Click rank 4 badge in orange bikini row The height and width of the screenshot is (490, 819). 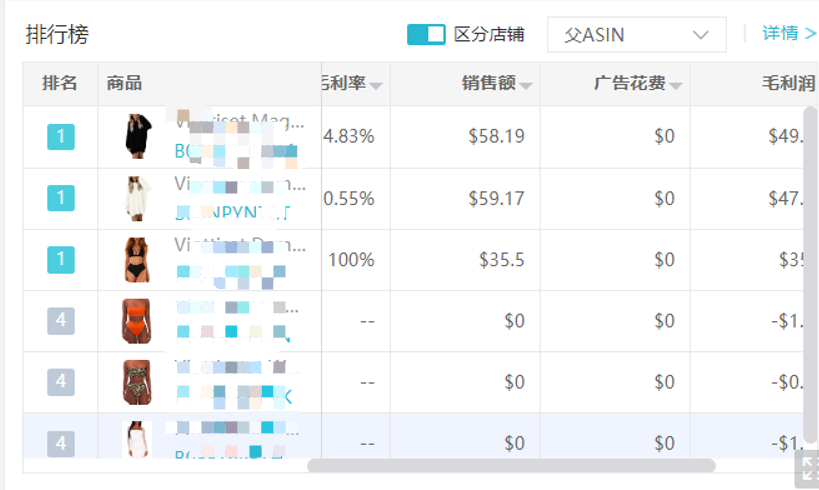61,321
